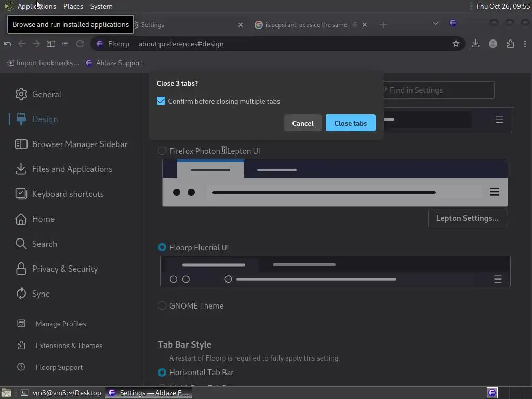Open the Extensions puzzle icon

(510, 44)
